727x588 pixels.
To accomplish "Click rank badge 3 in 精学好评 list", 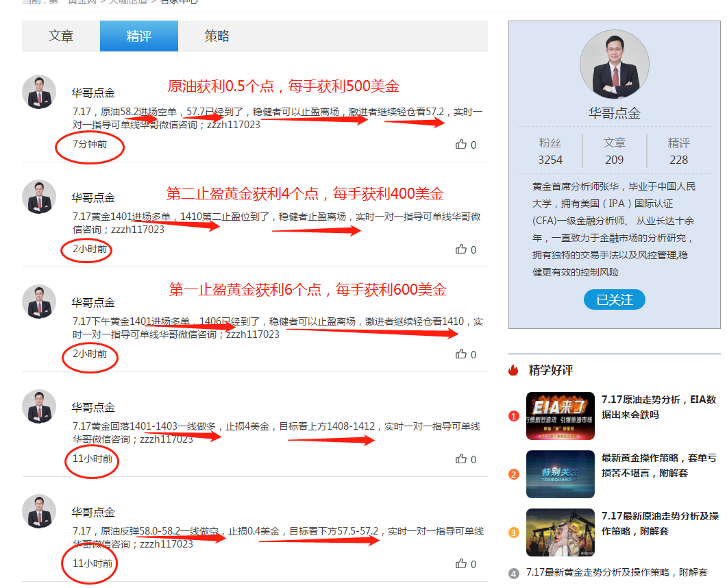I will click(x=514, y=532).
